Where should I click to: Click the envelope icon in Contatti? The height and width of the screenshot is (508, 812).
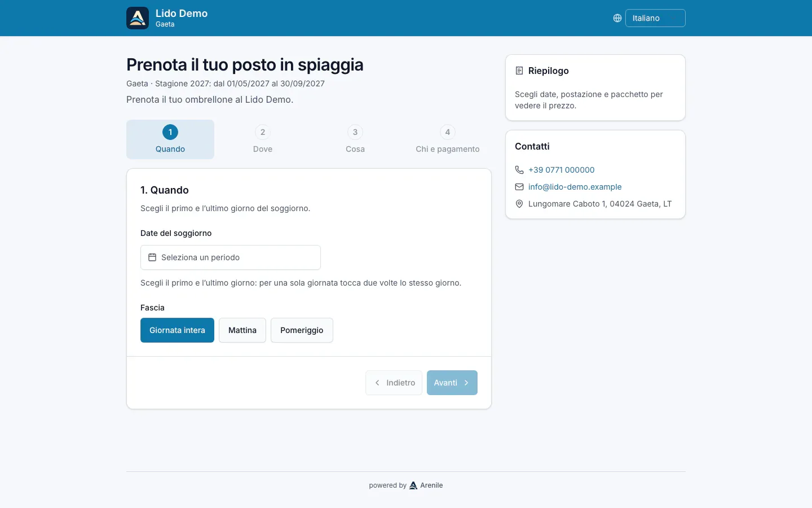point(519,187)
